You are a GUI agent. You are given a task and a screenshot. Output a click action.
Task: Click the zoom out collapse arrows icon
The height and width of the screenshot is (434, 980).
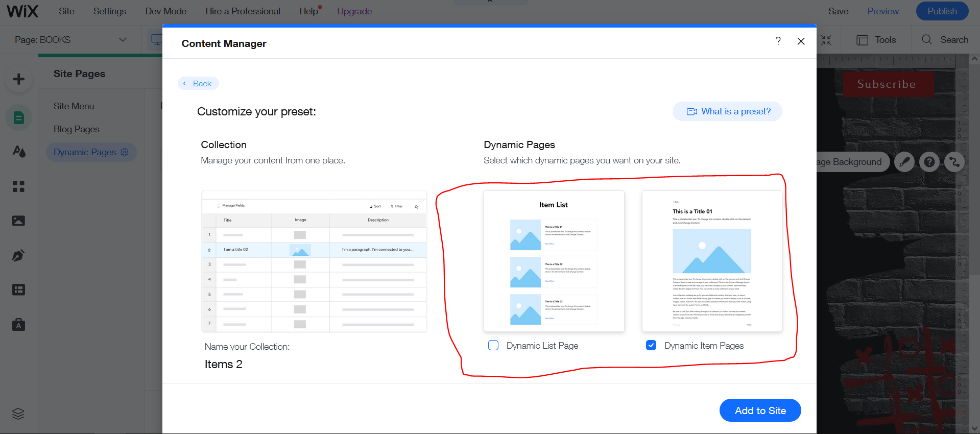[x=827, y=40]
